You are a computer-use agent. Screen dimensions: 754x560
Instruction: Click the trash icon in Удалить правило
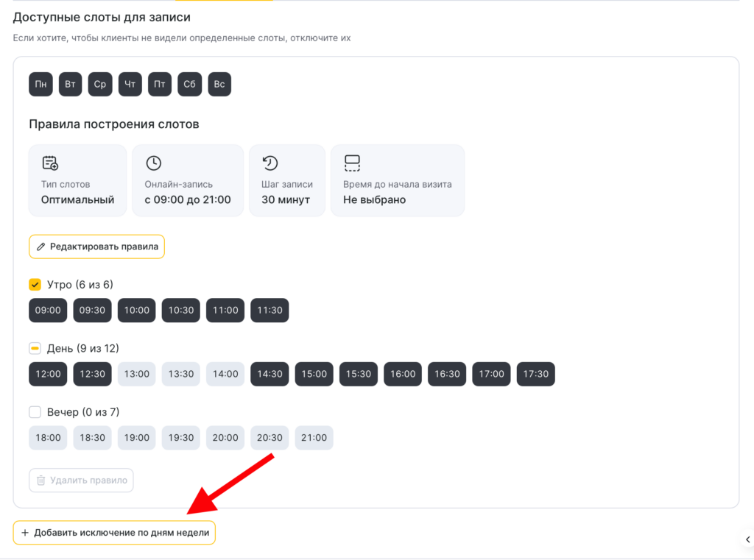point(41,481)
